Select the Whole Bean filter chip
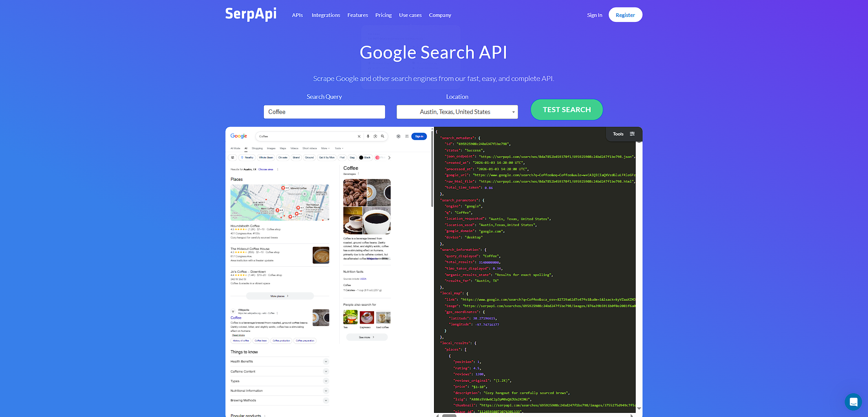 [x=266, y=157]
